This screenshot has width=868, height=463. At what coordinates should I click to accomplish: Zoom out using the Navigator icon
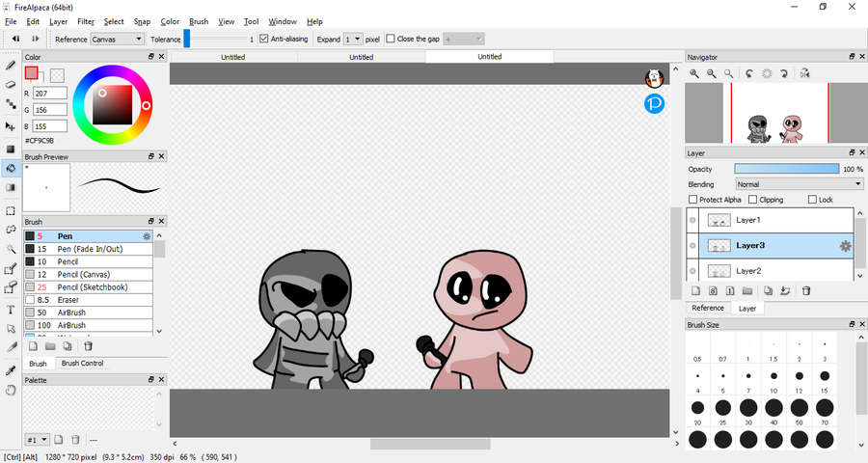(x=712, y=73)
